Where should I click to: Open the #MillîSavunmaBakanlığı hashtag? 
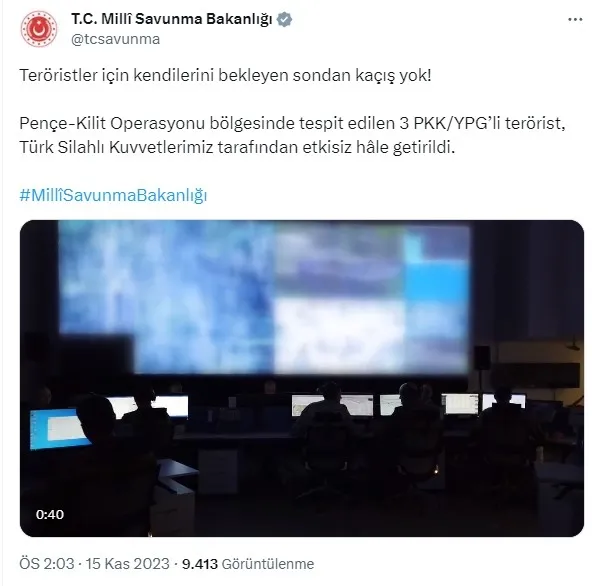113,196
